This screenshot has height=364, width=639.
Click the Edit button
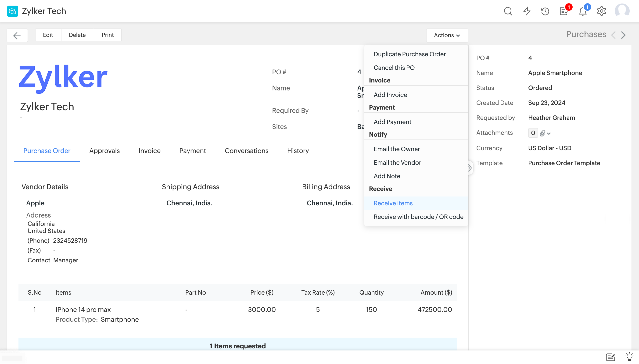coord(48,35)
